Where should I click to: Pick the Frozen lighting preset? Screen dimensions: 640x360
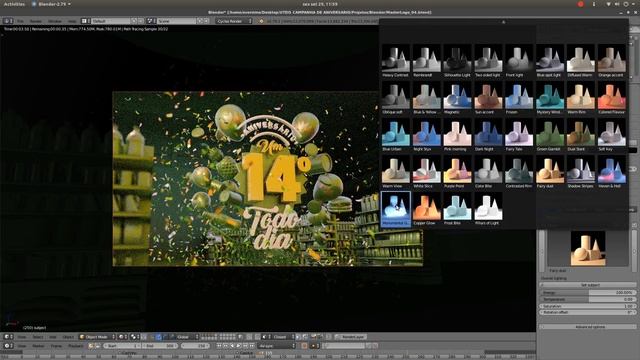[519, 98]
